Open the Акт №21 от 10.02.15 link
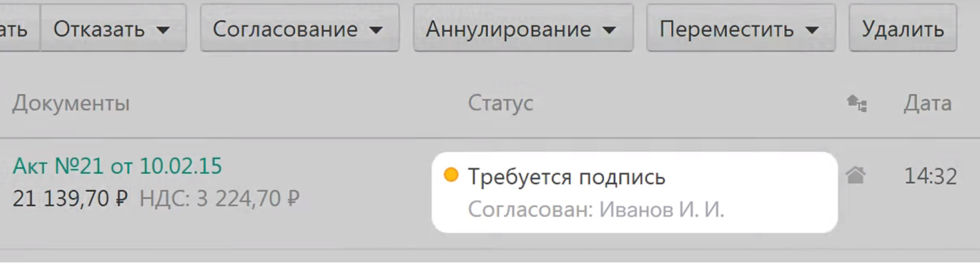The height and width of the screenshot is (263, 980). 117,166
